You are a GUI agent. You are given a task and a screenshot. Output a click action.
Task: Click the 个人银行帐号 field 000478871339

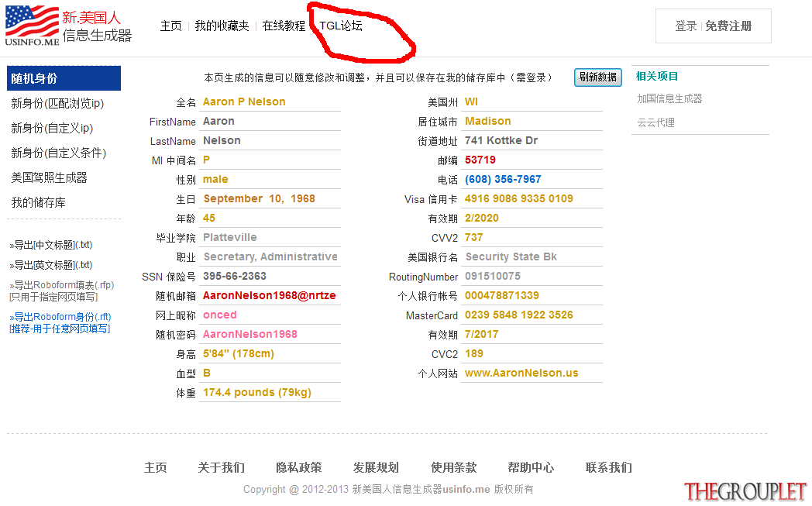532,296
